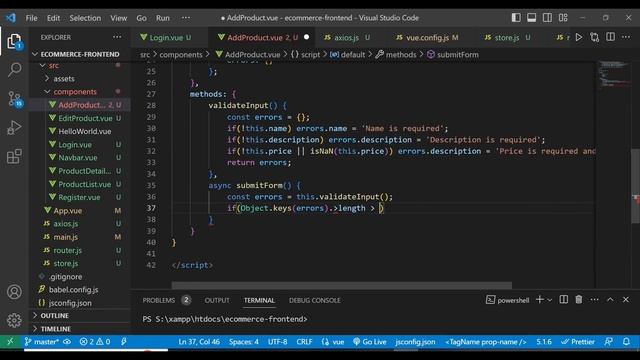The width and height of the screenshot is (640, 360).
Task: Open errors and warnings status indicator
Action: 95,342
